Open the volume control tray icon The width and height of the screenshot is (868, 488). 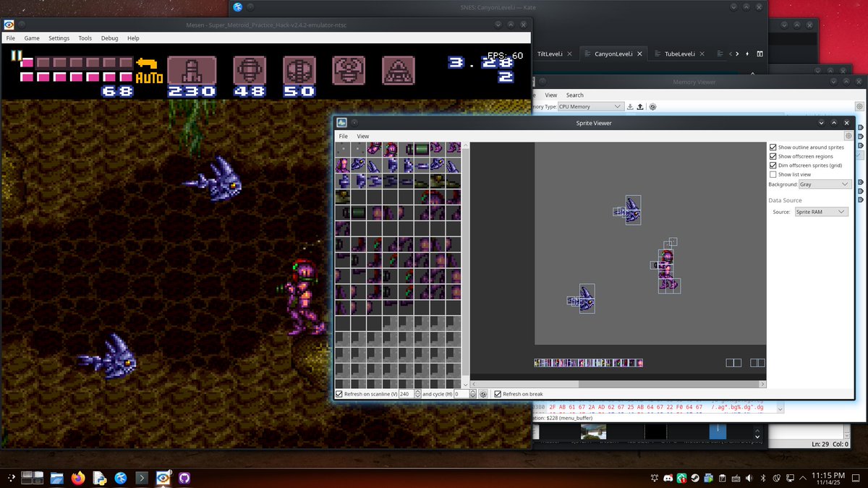click(x=749, y=478)
